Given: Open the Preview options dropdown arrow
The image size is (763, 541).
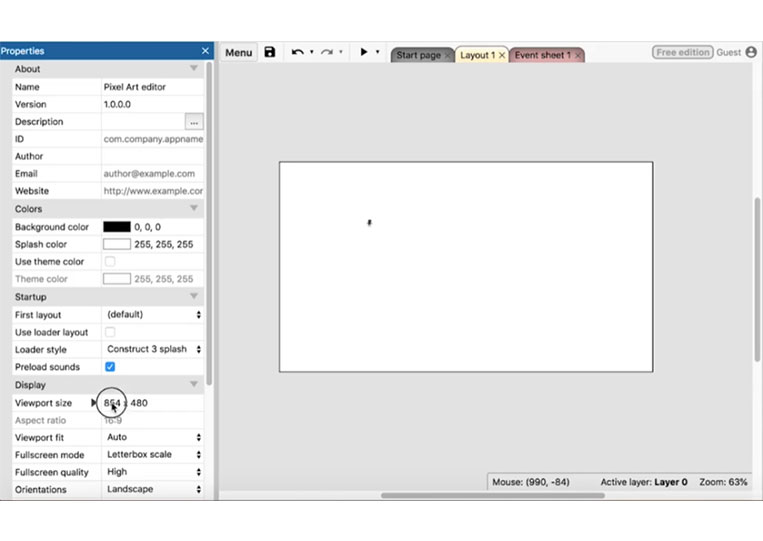Looking at the screenshot, I should coord(378,52).
